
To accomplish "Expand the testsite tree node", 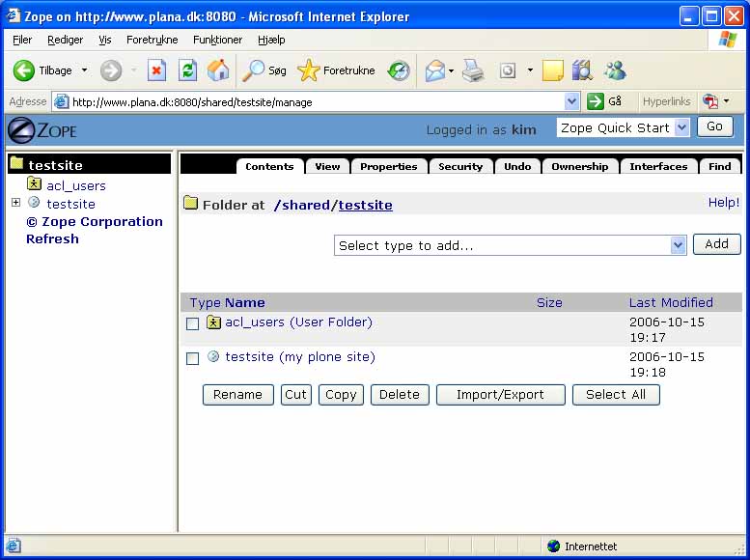I will point(15,203).
